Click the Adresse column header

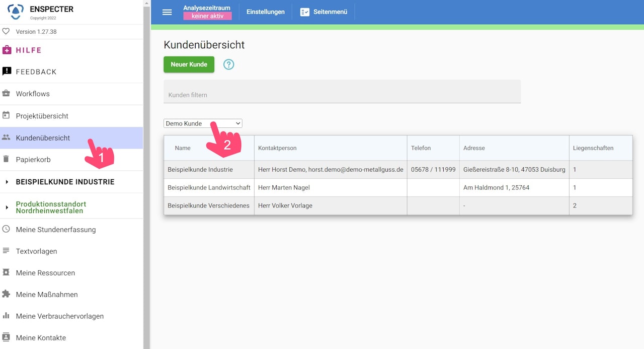coord(474,148)
